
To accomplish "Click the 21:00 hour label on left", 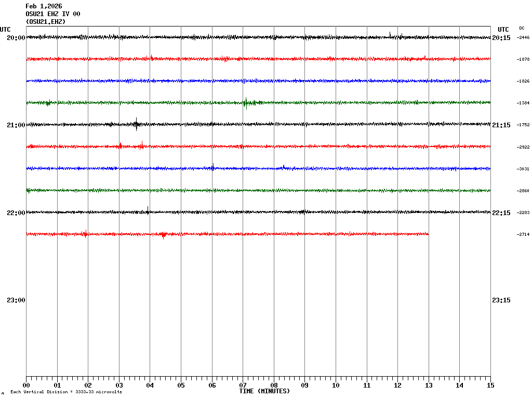I will (16, 125).
